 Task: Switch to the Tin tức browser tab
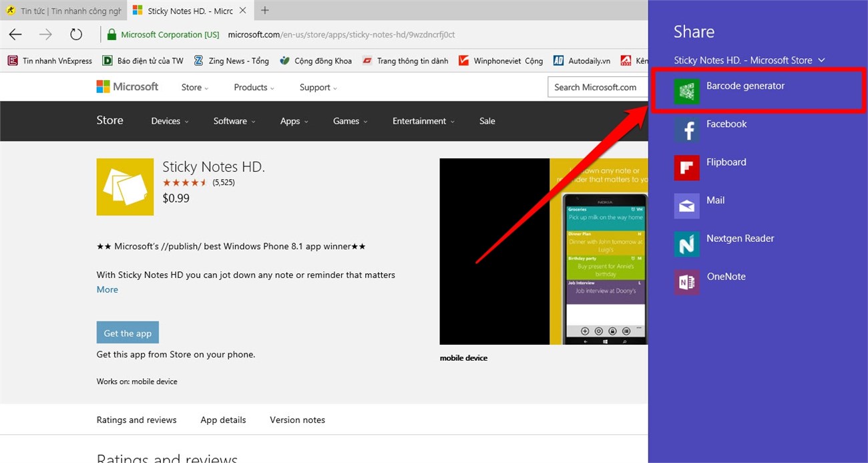point(63,11)
